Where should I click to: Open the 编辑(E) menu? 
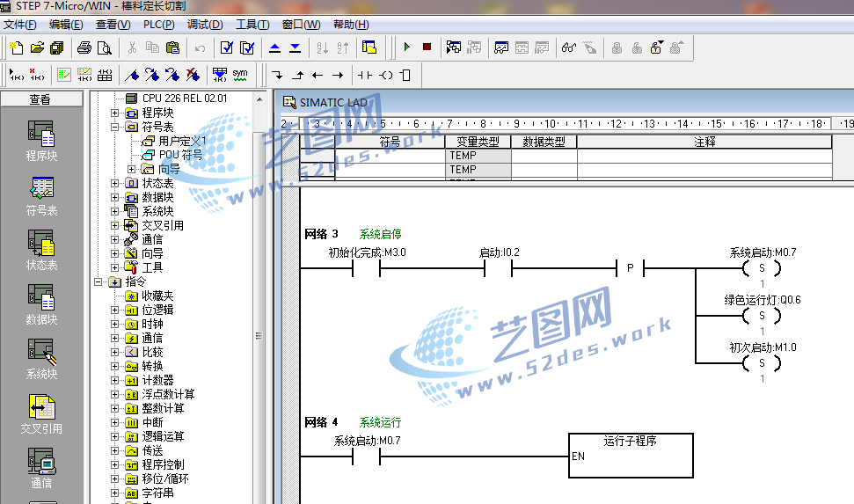[66, 25]
